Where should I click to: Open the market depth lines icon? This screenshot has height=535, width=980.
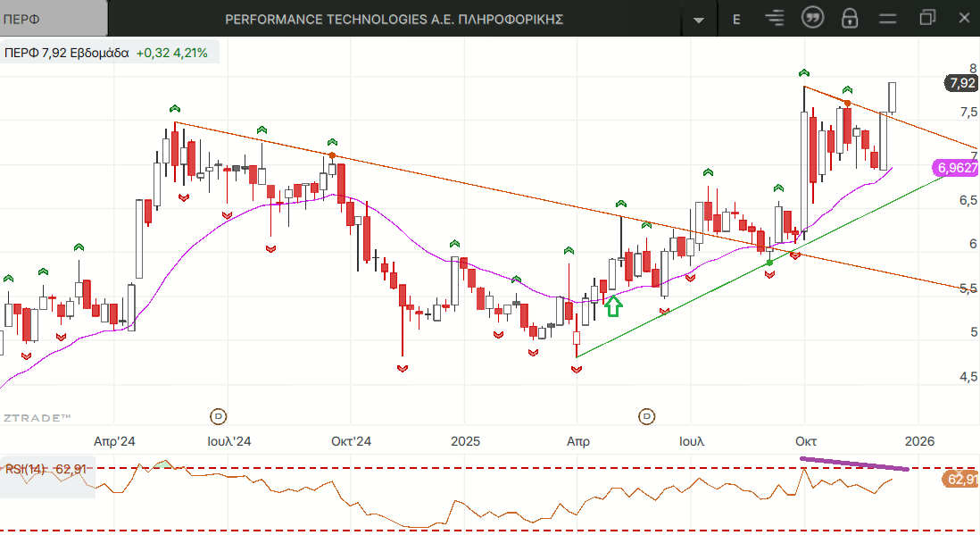(x=775, y=18)
